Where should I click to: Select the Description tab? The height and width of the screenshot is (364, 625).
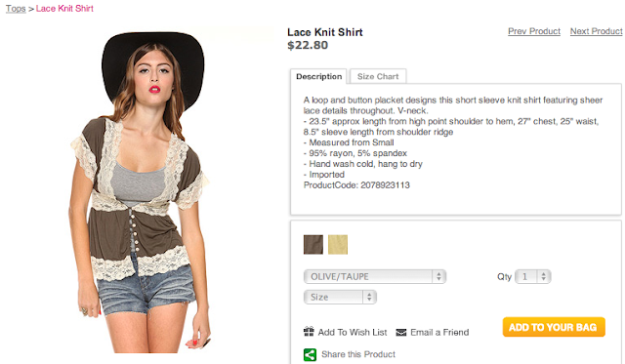click(x=318, y=76)
